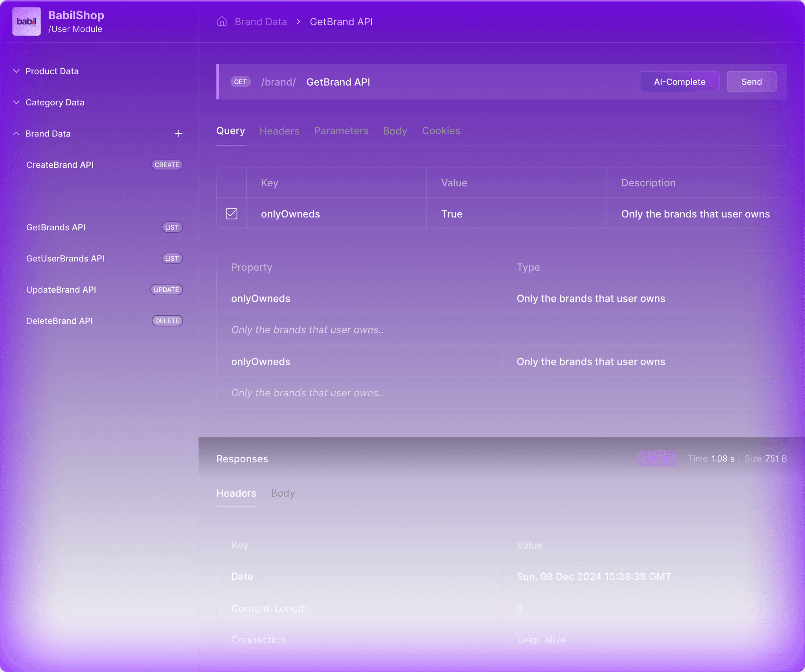The height and width of the screenshot is (672, 805).
Task: Click the babil logo icon
Action: pos(26,22)
